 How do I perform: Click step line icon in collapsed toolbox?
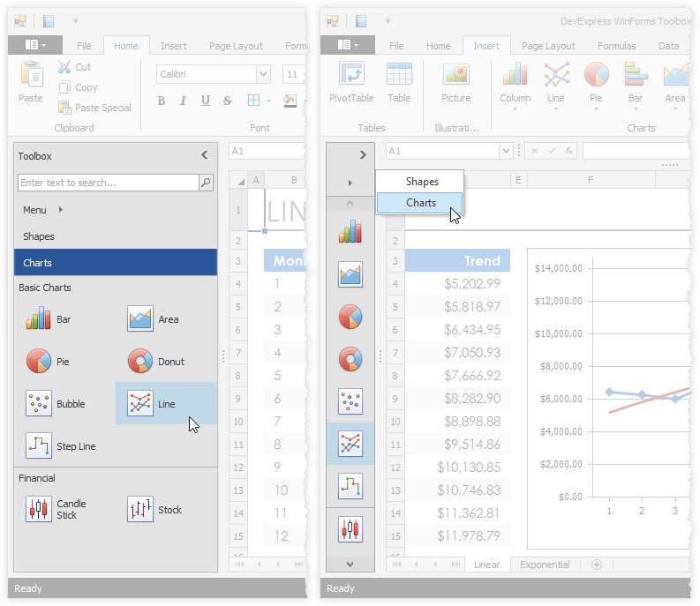(x=350, y=486)
